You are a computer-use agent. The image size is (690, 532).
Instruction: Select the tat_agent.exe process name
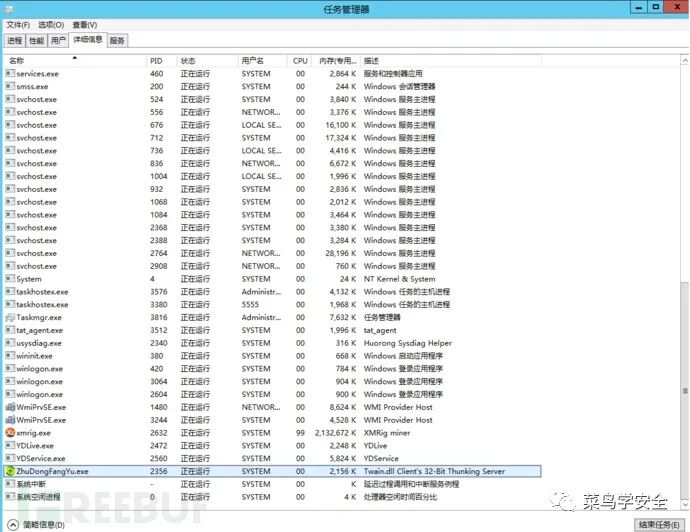pyautogui.click(x=40, y=330)
